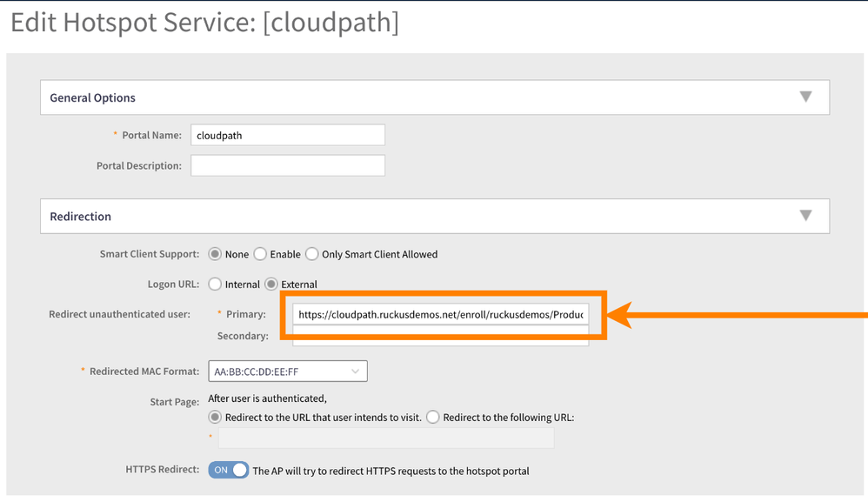Select Enable for Smart Client Support
The width and height of the screenshot is (868, 502).
(x=260, y=254)
